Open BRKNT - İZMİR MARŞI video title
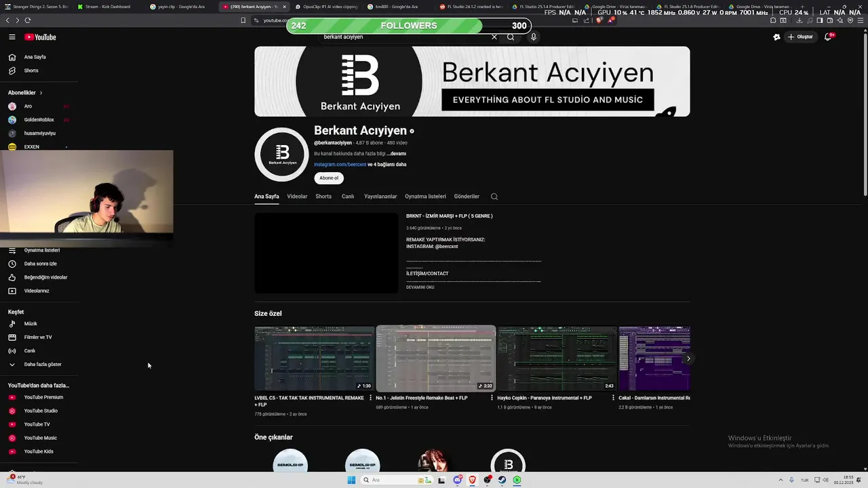This screenshot has width=868, height=488. 450,216
